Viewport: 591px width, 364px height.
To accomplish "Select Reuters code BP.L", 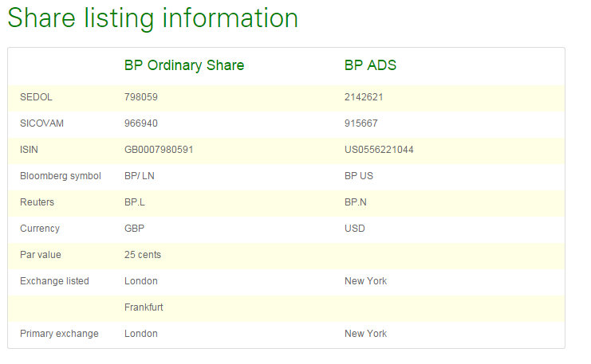I will [x=135, y=202].
